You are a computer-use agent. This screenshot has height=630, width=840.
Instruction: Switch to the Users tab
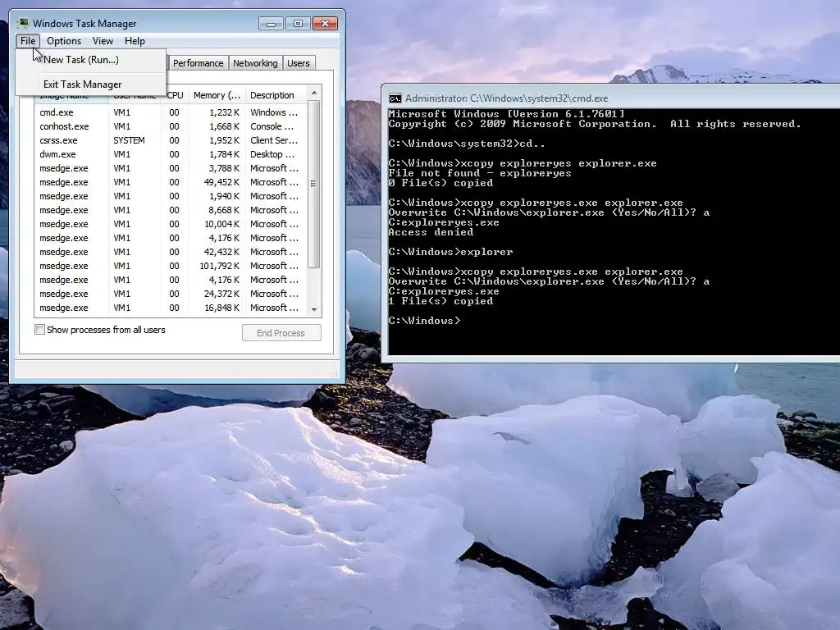click(299, 63)
